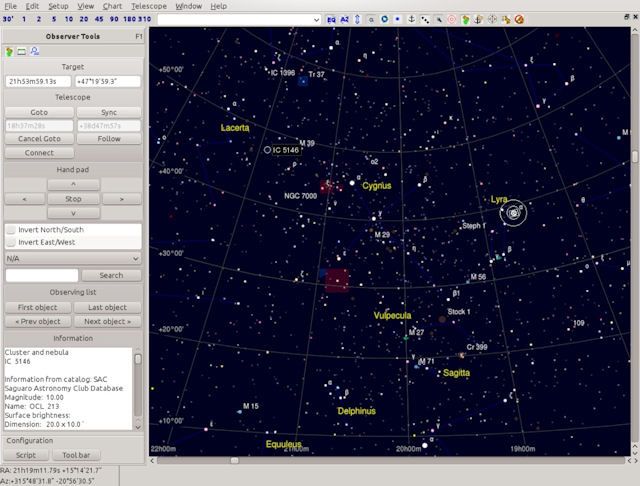This screenshot has height=486, width=640.
Task: Click the small magnifier icon in toolbar
Action: click(371, 19)
